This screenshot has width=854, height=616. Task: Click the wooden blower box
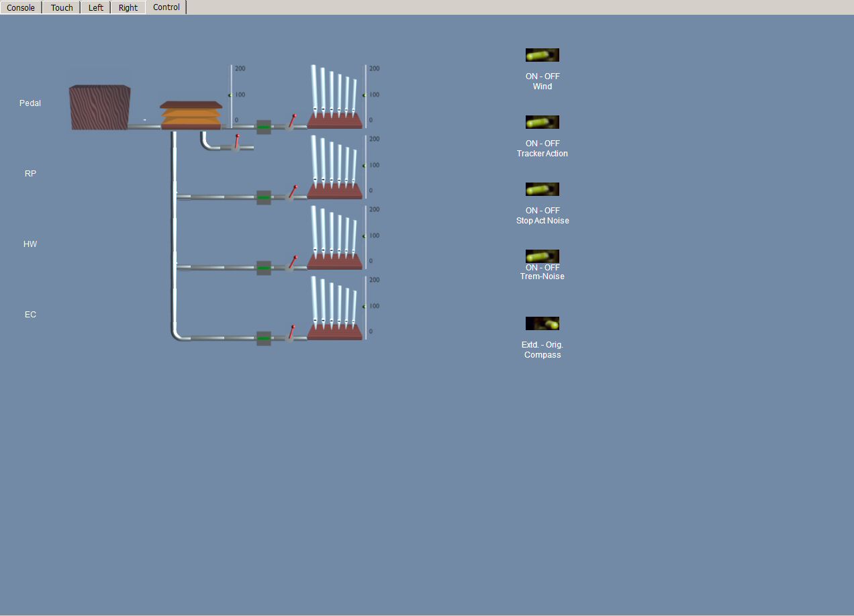point(100,107)
